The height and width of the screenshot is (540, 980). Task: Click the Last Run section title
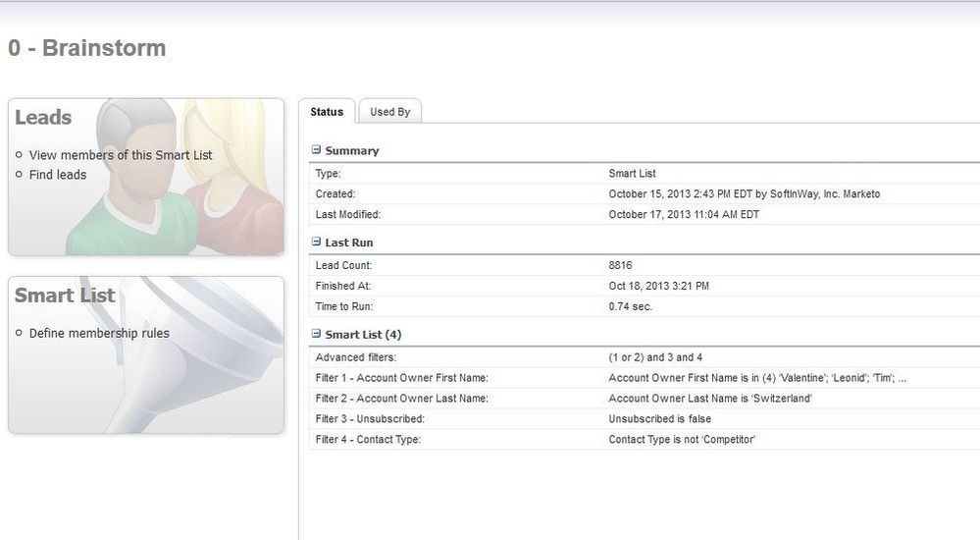pyautogui.click(x=349, y=243)
